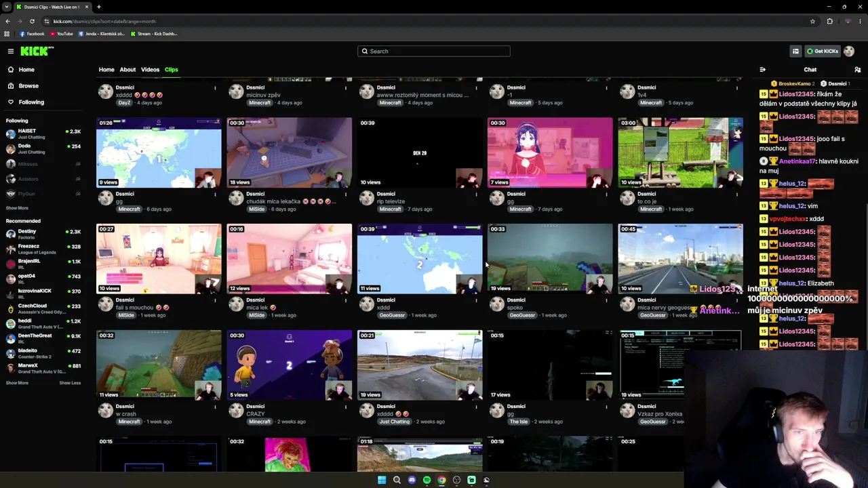Open options for the 'chudák mica lekačka' clip
Screen dimensions: 868x488
click(x=346, y=194)
